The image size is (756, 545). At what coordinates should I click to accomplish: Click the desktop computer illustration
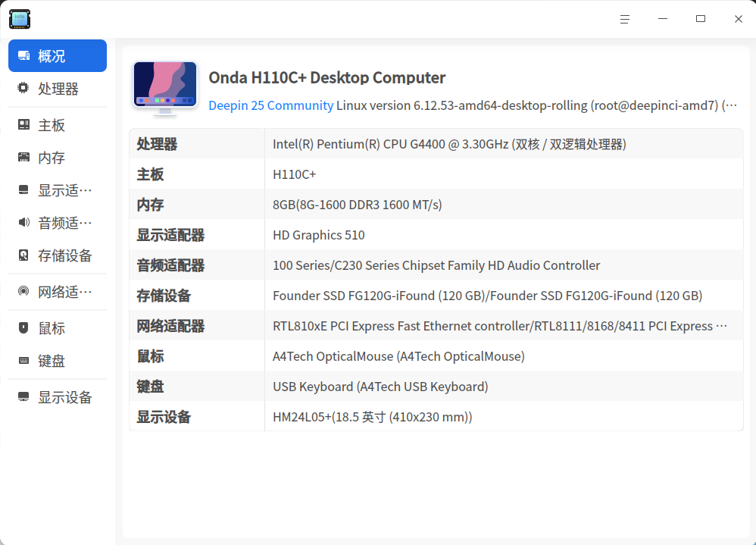click(165, 89)
